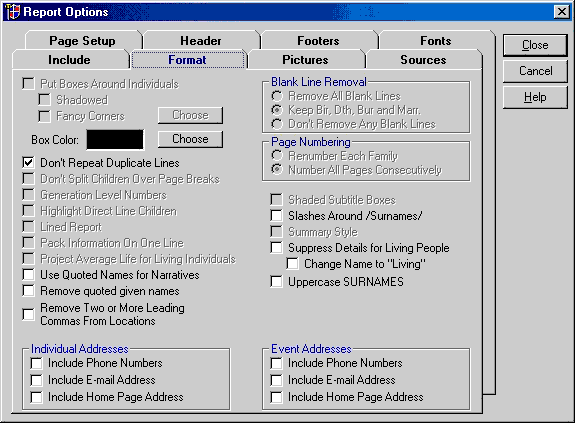This screenshot has height=423, width=575.
Task: Open the Include tab
Action: coord(69,59)
